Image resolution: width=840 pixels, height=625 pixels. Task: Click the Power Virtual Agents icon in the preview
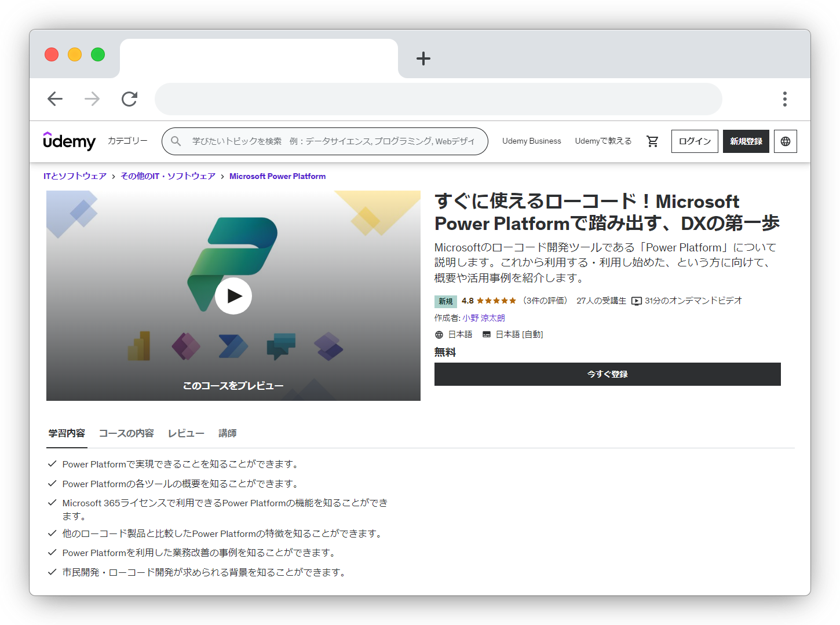coord(281,346)
